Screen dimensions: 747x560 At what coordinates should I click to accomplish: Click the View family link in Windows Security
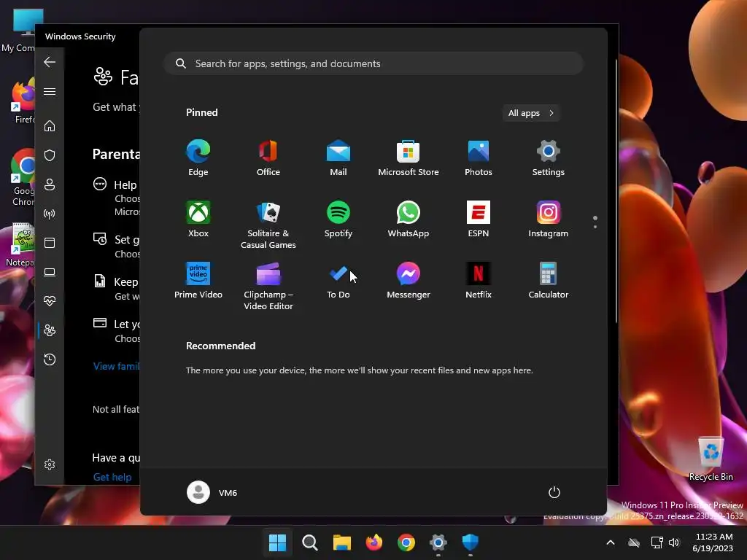pos(116,366)
